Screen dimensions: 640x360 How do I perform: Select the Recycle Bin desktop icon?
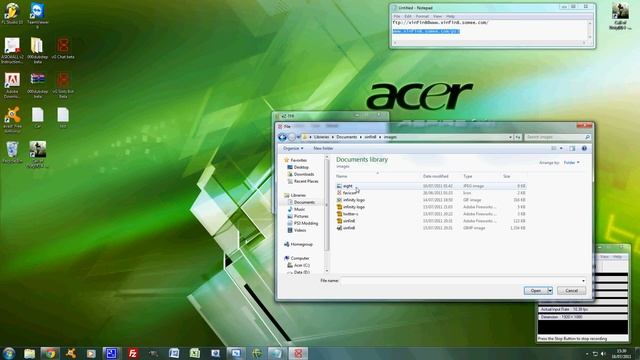click(12, 152)
